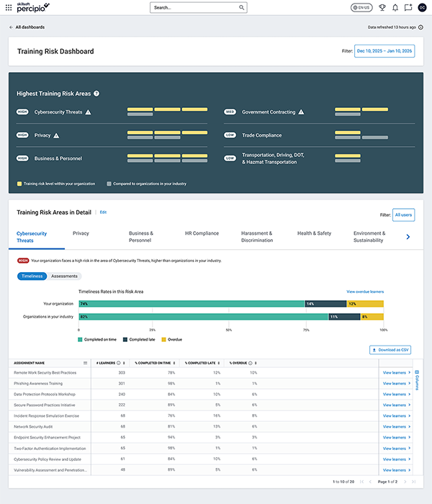Click the Download as CSV button
The height and width of the screenshot is (504, 432).
390,350
